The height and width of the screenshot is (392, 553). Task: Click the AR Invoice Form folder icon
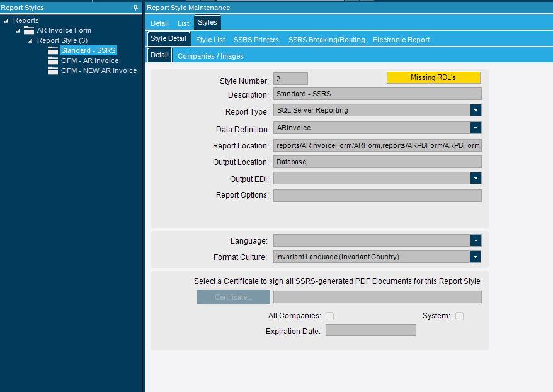pyautogui.click(x=29, y=30)
